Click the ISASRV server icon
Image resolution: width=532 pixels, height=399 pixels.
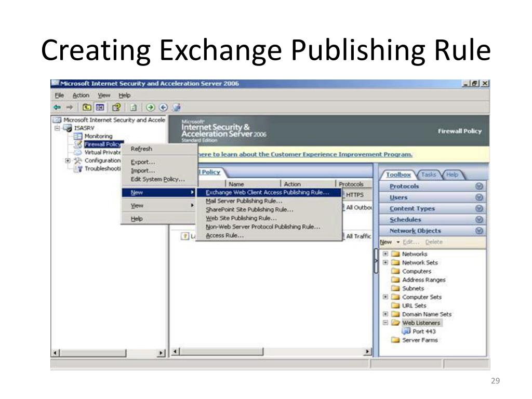click(68, 128)
